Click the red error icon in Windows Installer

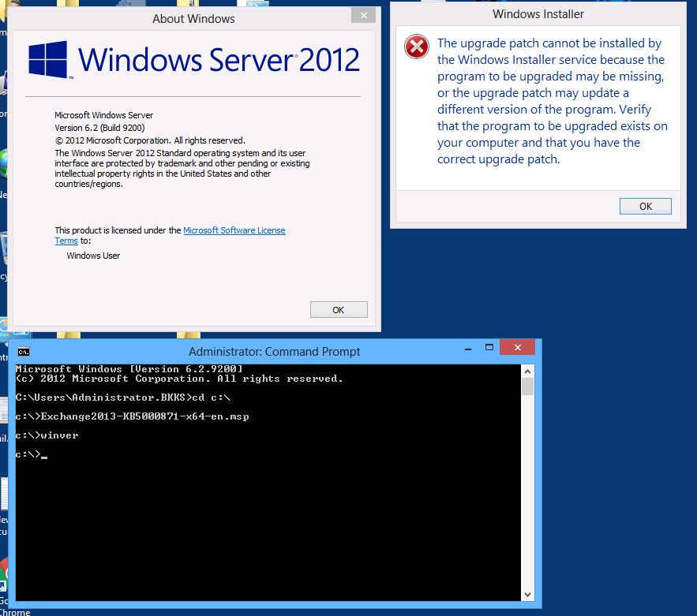pos(417,47)
